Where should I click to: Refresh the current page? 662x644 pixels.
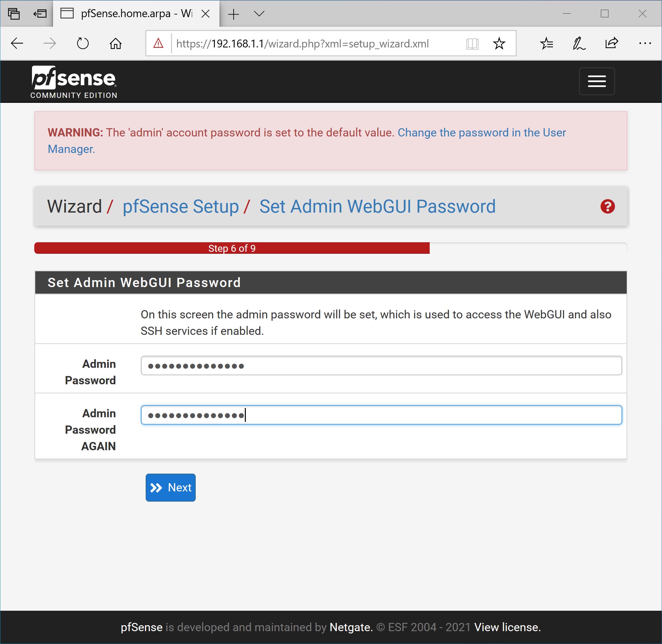82,43
